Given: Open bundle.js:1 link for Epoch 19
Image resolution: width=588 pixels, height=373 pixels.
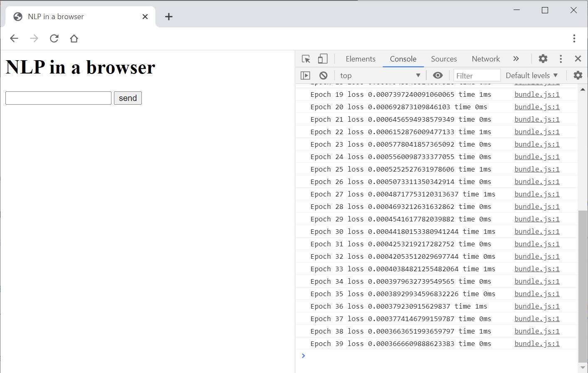Looking at the screenshot, I should click(x=537, y=94).
